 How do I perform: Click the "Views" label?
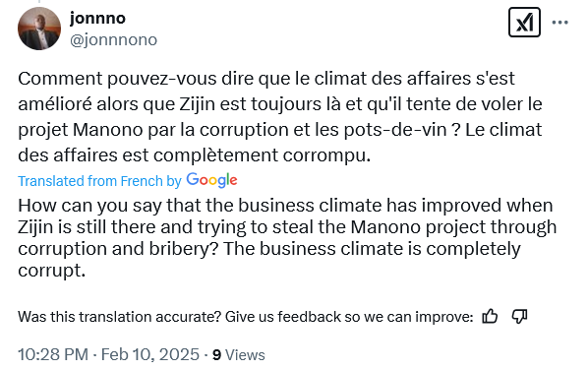(x=245, y=354)
